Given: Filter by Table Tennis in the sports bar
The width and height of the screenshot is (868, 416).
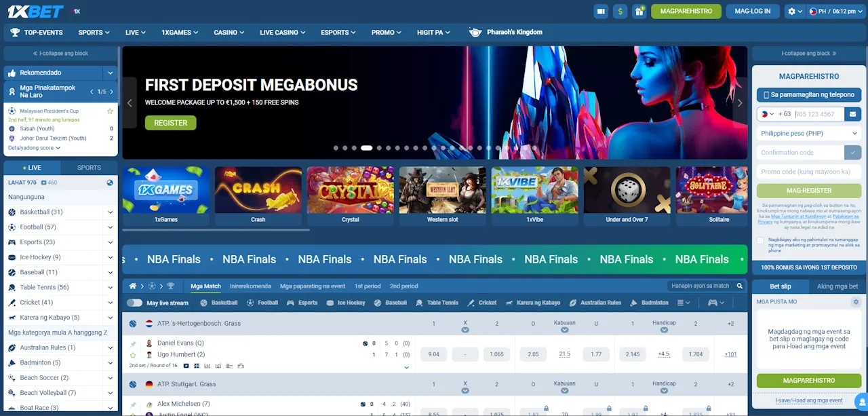Looking at the screenshot, I should 437,303.
